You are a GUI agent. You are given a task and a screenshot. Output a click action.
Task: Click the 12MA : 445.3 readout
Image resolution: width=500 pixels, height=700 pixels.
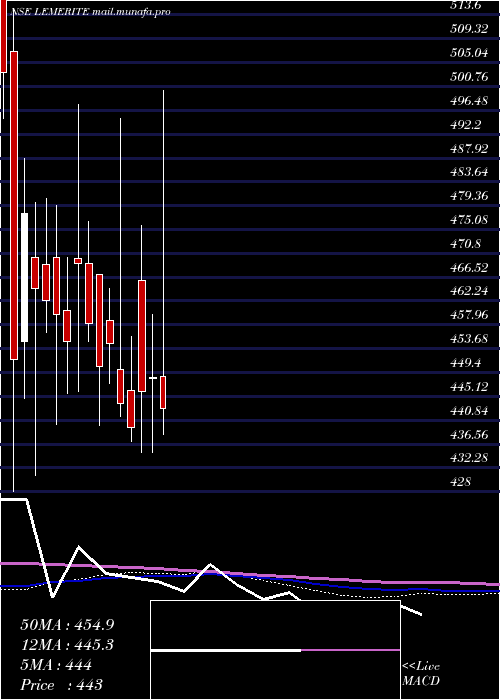[67, 645]
